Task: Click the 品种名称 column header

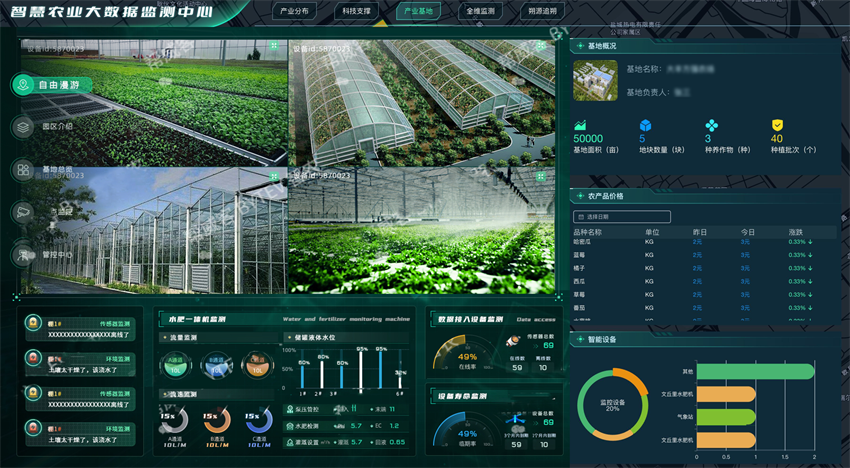Action: click(587, 232)
